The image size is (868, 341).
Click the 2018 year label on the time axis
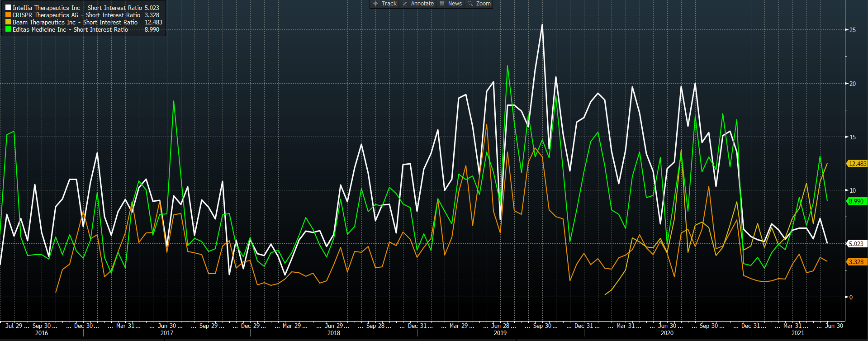point(334,333)
